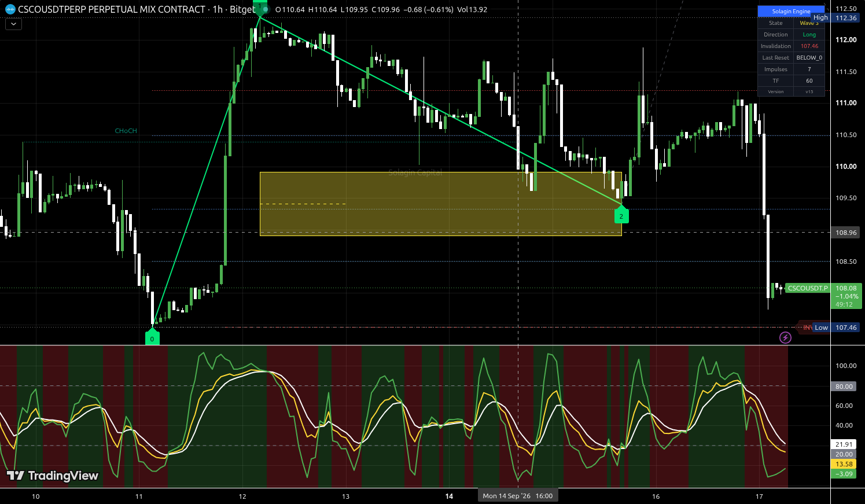This screenshot has width=865, height=504.
Task: Click the 1h interval in the legend
Action: (218, 9)
